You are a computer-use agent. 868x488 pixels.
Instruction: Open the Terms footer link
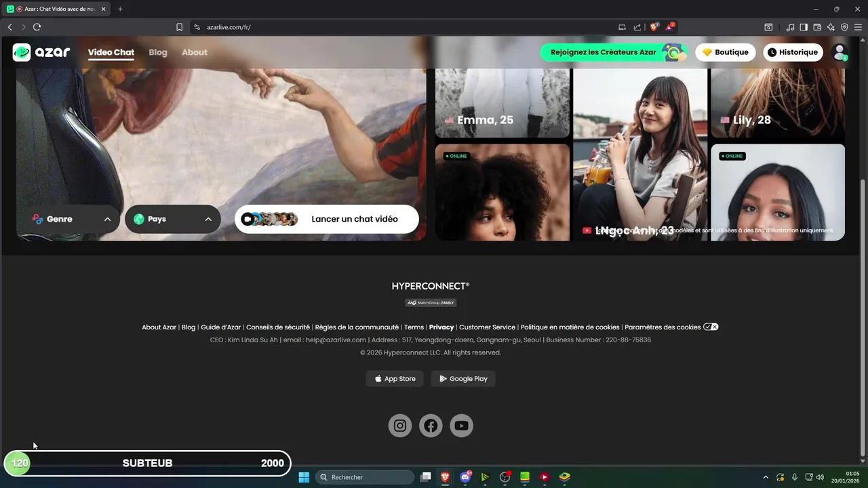point(414,327)
